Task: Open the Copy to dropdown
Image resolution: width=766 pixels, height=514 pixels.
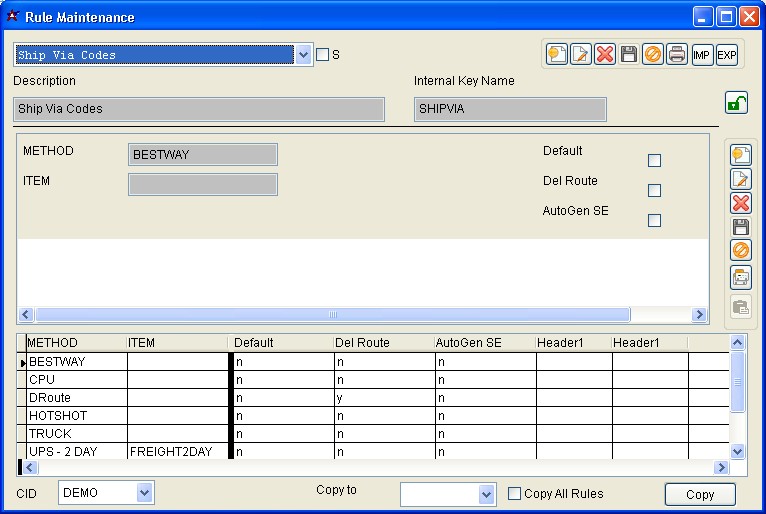Action: (x=486, y=494)
